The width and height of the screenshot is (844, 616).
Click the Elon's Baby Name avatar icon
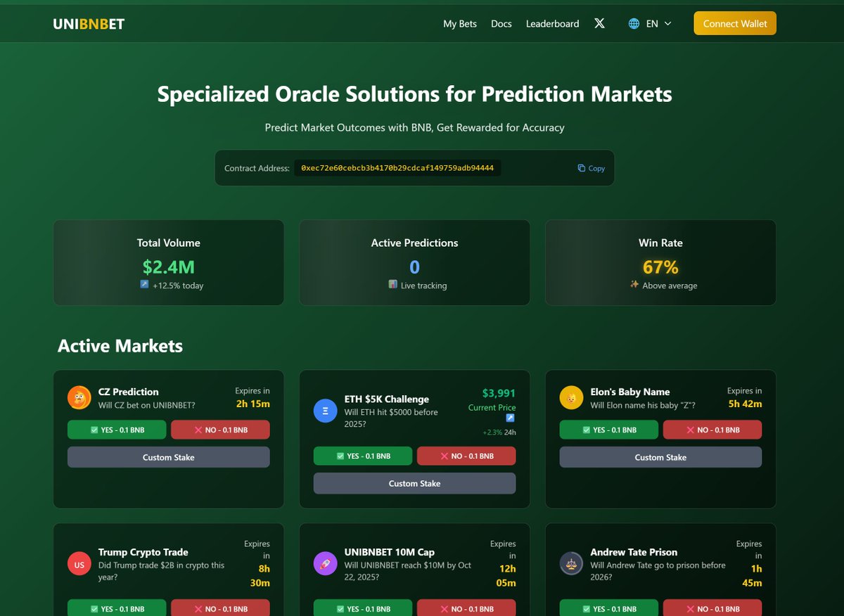coord(572,398)
